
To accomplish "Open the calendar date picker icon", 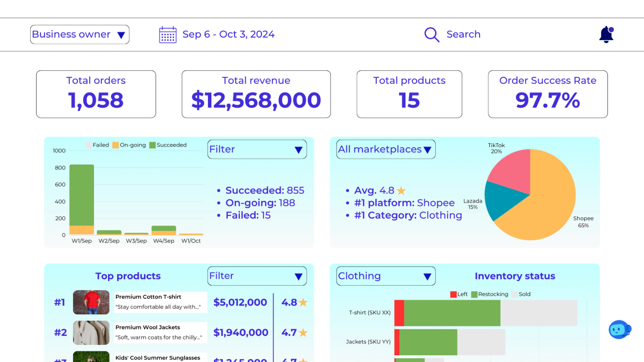I will 168,35.
